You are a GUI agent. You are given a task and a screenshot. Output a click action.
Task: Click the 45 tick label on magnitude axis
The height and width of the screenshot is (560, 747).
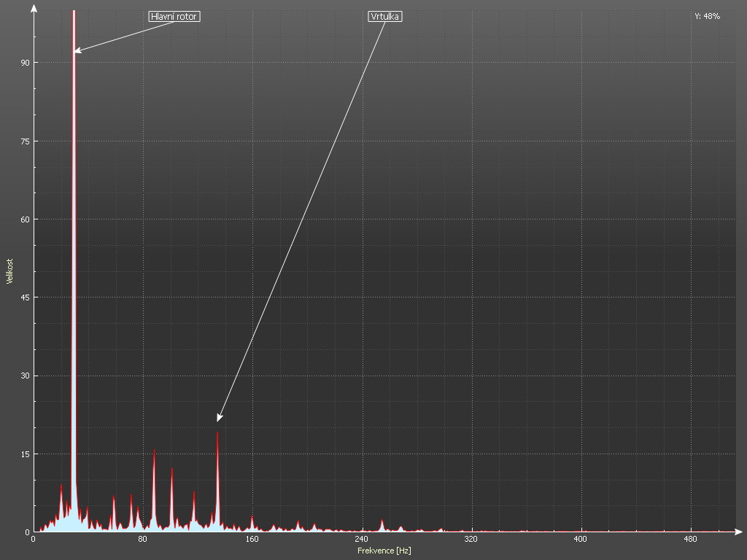pos(24,297)
